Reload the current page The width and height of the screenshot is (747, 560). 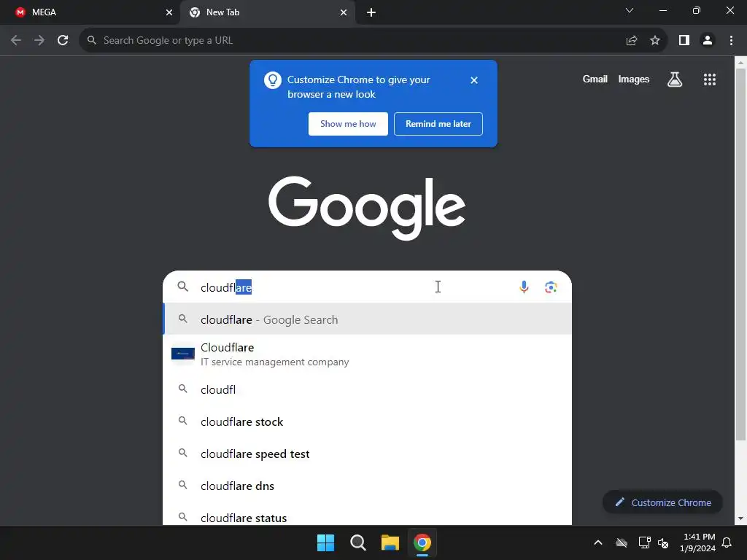coord(63,41)
